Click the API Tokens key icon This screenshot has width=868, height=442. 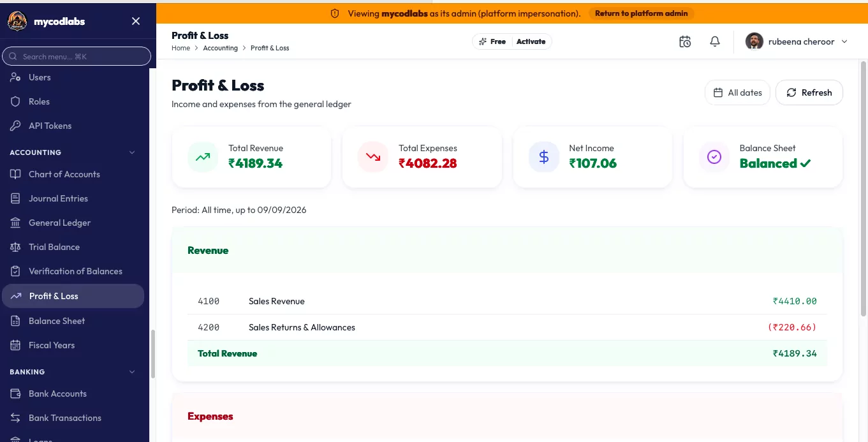tap(16, 126)
